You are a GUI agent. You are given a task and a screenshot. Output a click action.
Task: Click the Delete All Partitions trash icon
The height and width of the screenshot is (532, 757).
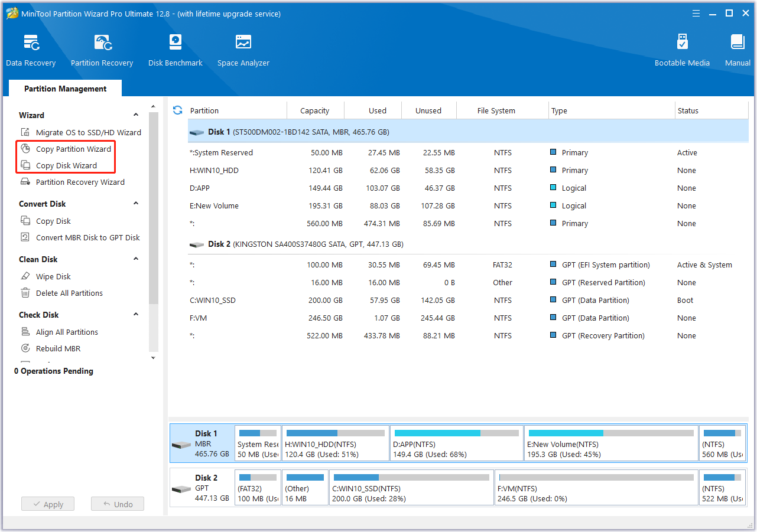coord(25,293)
